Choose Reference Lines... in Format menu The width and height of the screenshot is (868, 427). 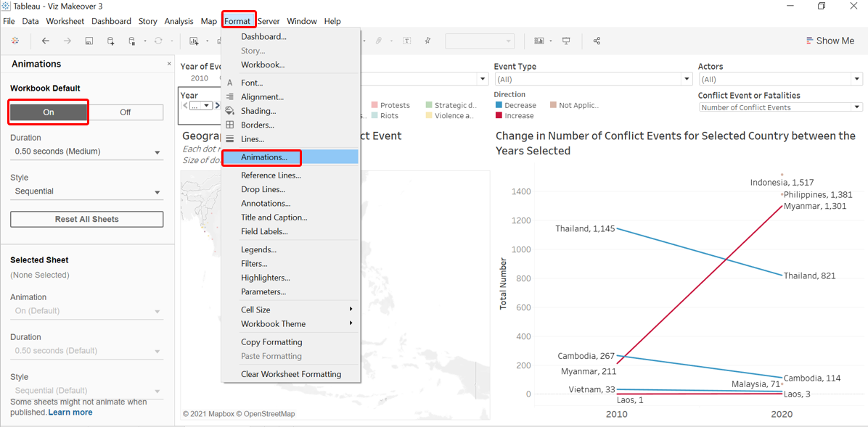point(271,175)
